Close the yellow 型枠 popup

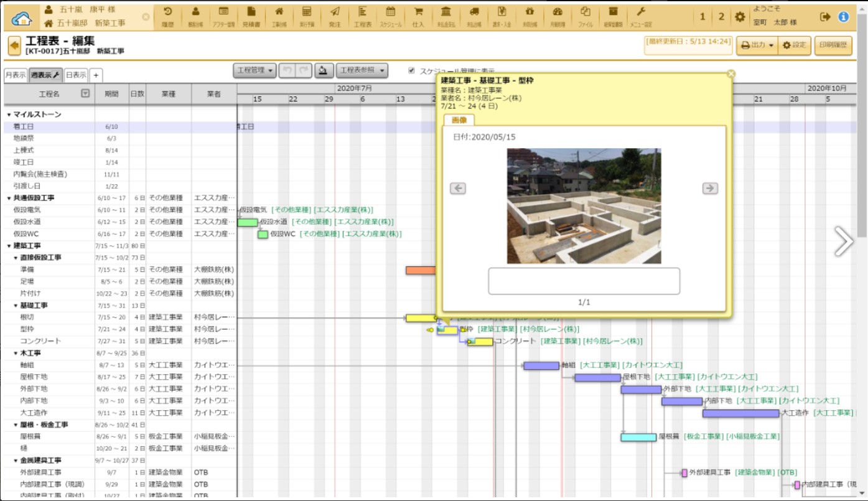[x=731, y=74]
